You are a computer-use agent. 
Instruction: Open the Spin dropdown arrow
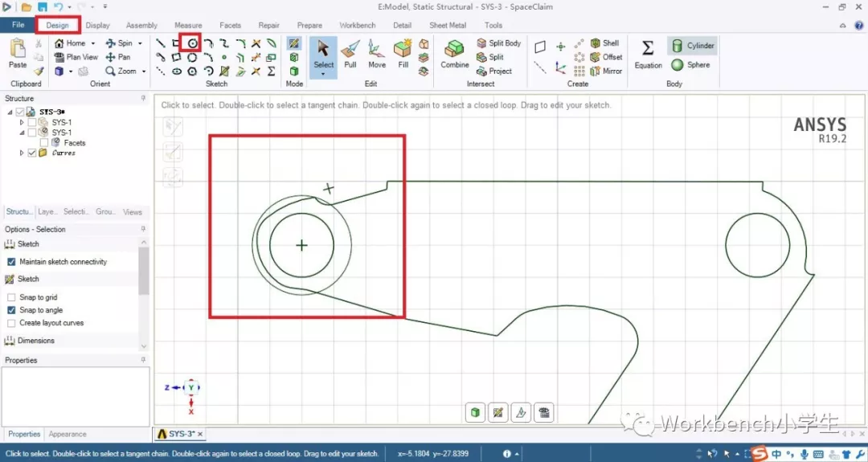click(x=140, y=43)
